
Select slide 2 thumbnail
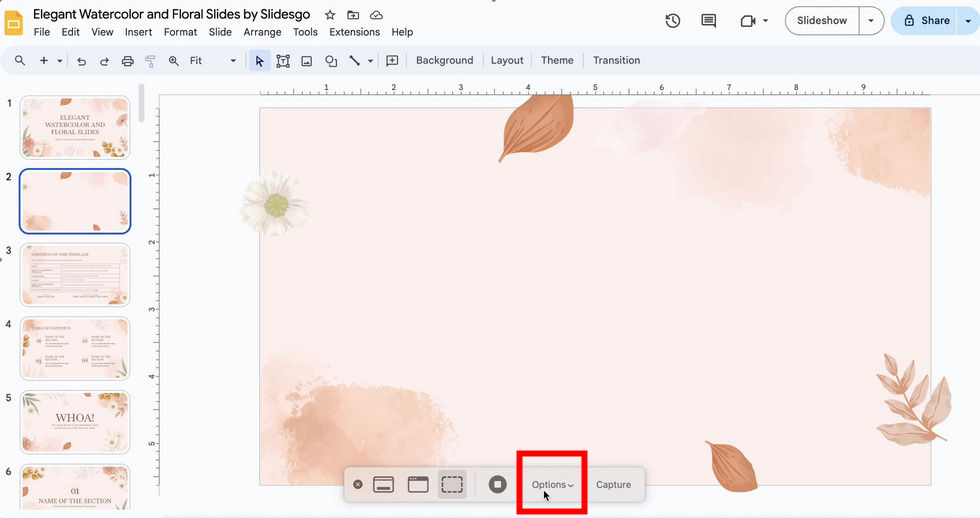click(x=75, y=201)
